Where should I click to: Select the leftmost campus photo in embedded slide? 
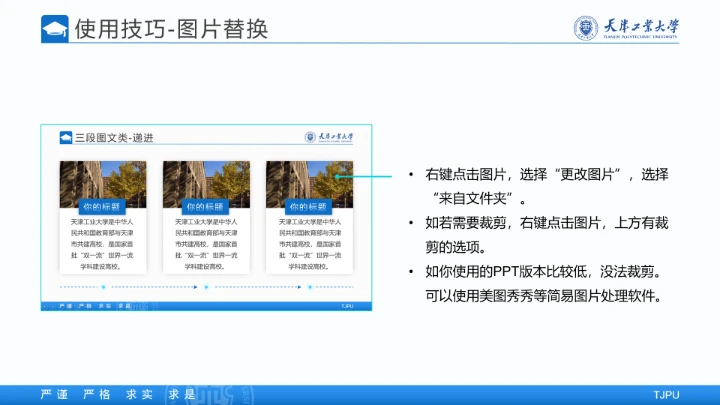click(103, 184)
